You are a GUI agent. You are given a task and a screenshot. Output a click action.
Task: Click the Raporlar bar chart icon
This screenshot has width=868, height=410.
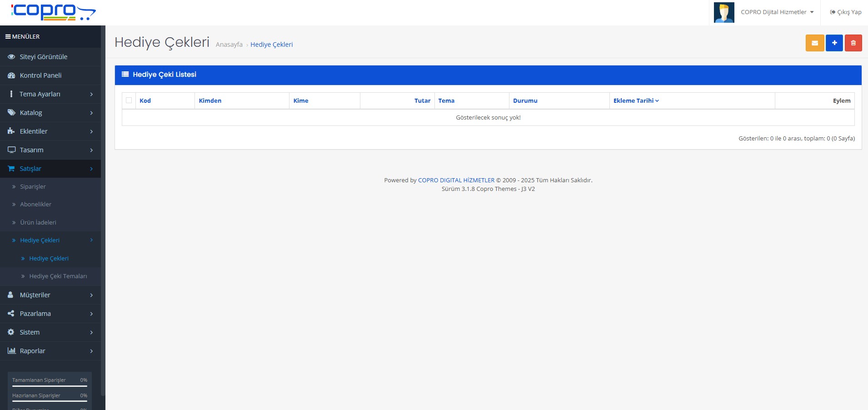click(x=11, y=351)
